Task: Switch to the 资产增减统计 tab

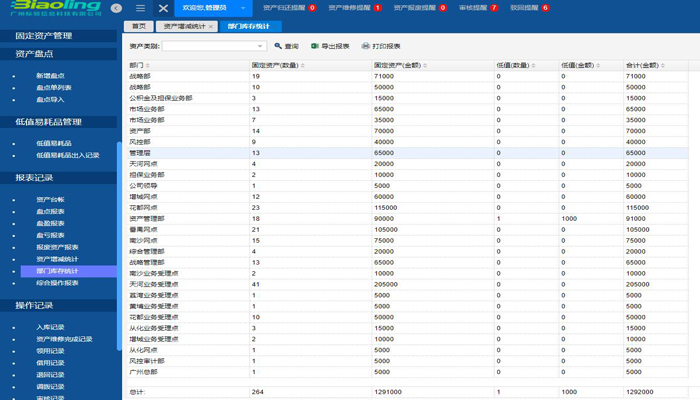Action: pos(181,26)
